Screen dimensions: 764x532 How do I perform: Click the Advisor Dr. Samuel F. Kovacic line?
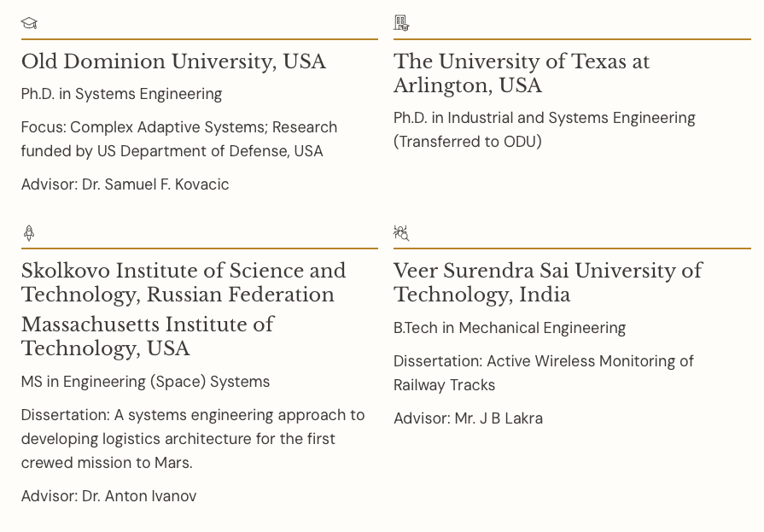click(x=125, y=184)
